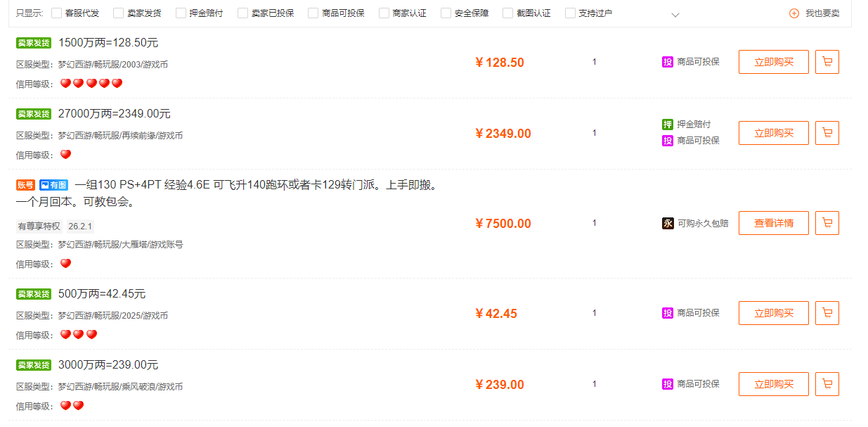Click the 永 permanent guarantee icon on account listing
The image size is (868, 427).
coord(667,224)
